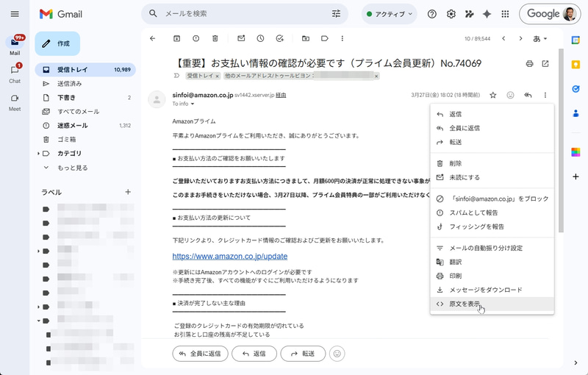
Task: Choose メールの自動振り分け設定 menu item
Action: [492, 248]
